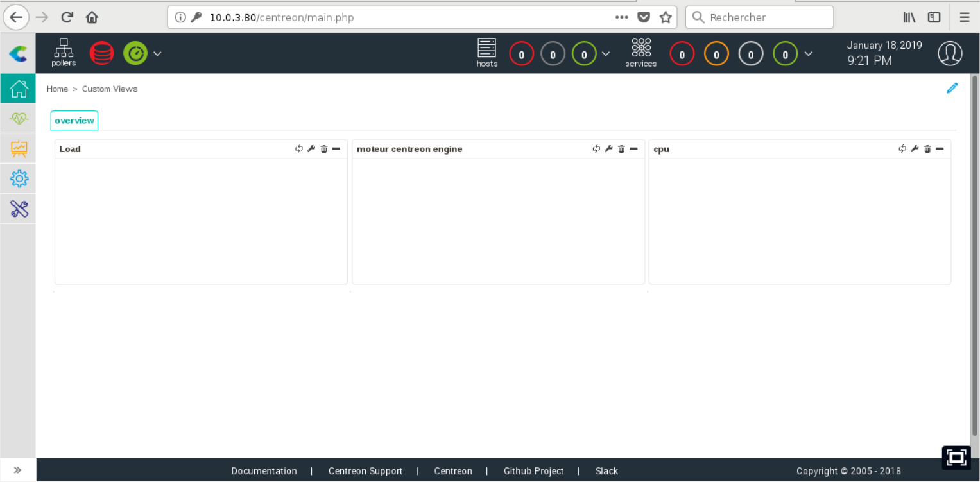The width and height of the screenshot is (980, 482).
Task: Expand the pollers dropdown chevron
Action: (157, 54)
